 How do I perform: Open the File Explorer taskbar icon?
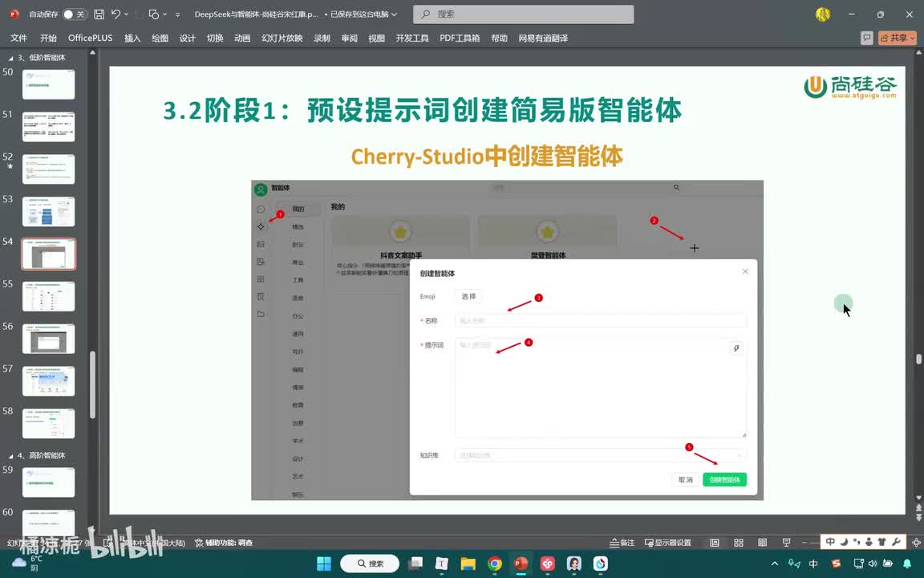(468, 564)
